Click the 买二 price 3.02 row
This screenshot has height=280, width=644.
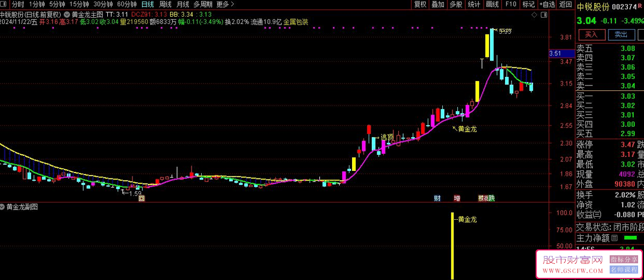click(610, 105)
